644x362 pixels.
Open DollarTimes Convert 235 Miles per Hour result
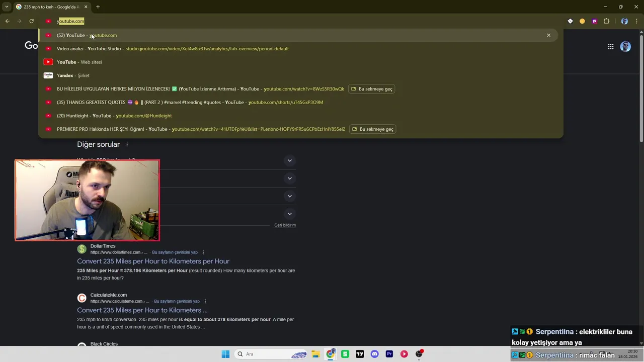153,261
